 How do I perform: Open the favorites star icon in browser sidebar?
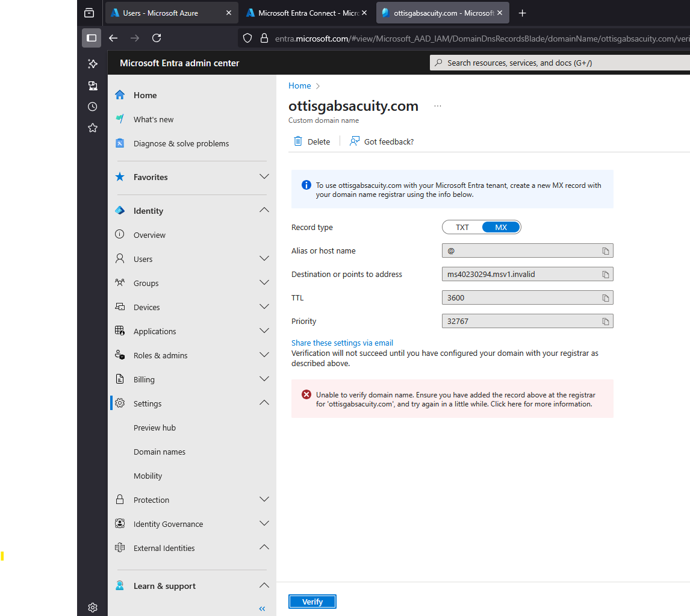point(92,128)
